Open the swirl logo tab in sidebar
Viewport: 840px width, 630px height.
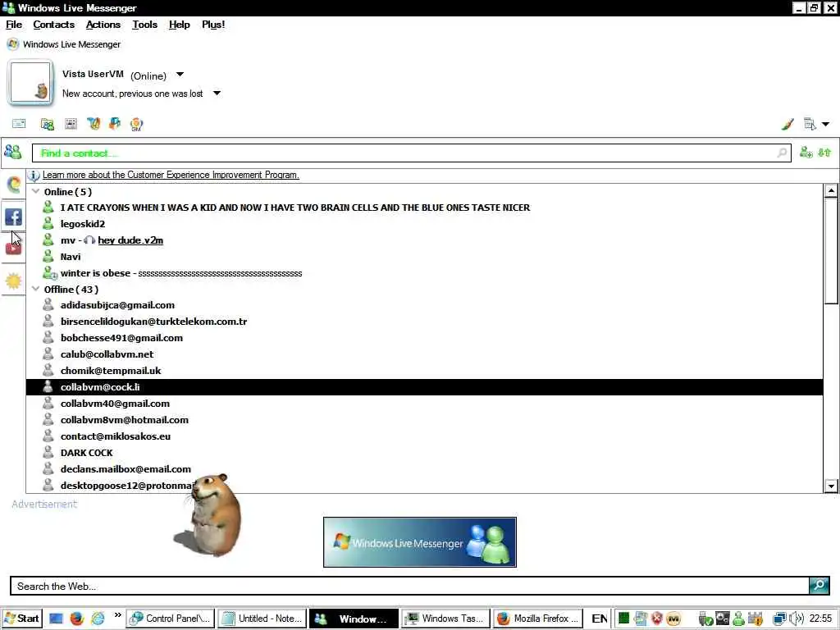pyautogui.click(x=14, y=185)
